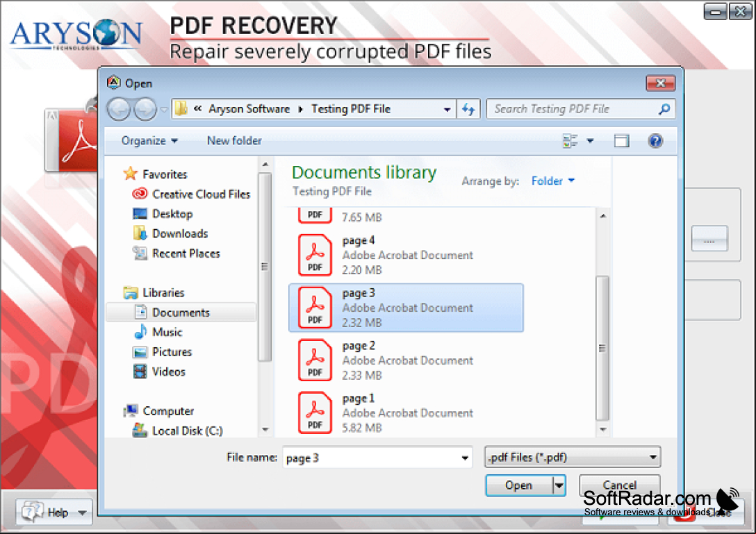Open the .pdf Files type dropdown
This screenshot has width=756, height=534.
(x=573, y=457)
